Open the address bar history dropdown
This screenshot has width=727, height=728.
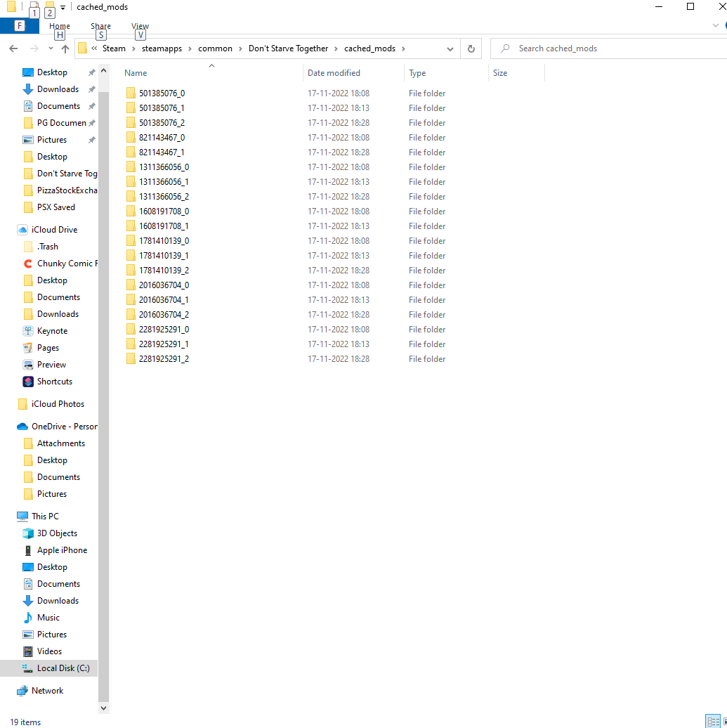point(450,48)
